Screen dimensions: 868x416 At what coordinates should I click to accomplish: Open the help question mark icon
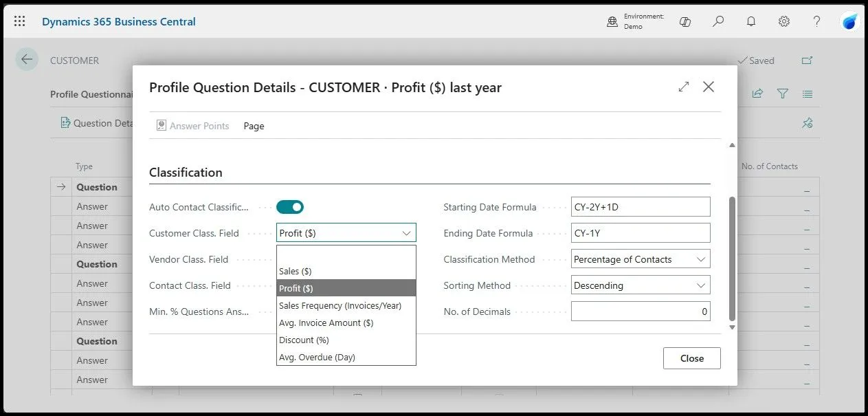[816, 21]
